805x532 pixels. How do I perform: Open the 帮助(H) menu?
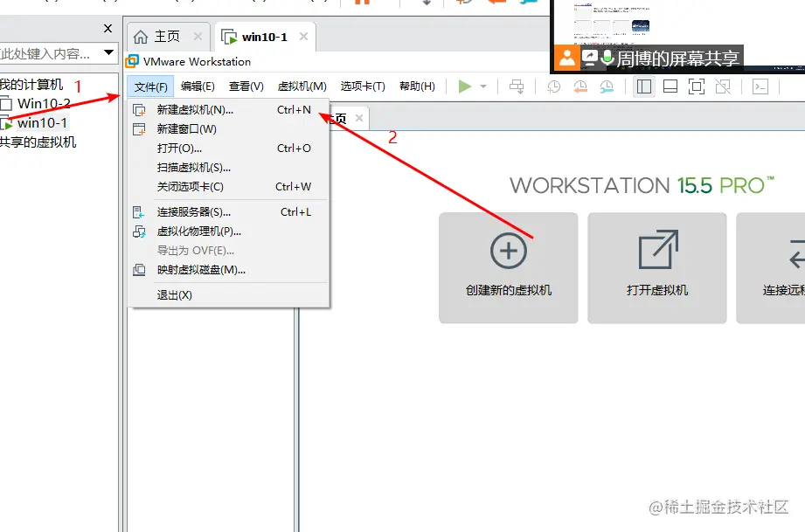(x=418, y=86)
